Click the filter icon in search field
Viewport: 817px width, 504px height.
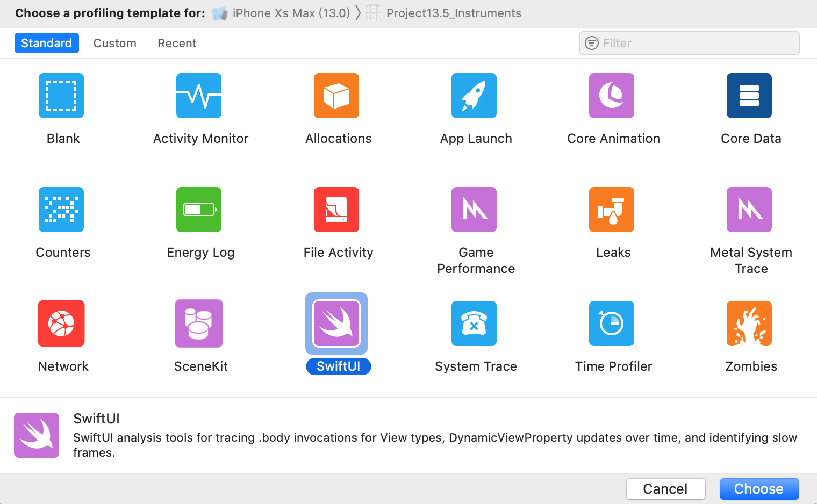click(x=592, y=43)
